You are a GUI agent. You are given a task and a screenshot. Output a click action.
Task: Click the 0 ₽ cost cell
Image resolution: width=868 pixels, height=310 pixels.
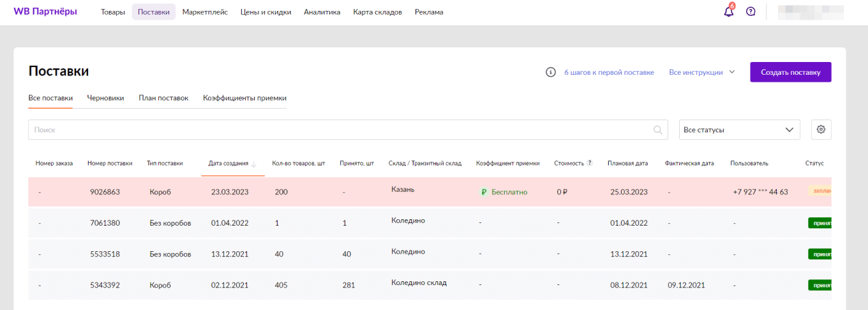(562, 192)
